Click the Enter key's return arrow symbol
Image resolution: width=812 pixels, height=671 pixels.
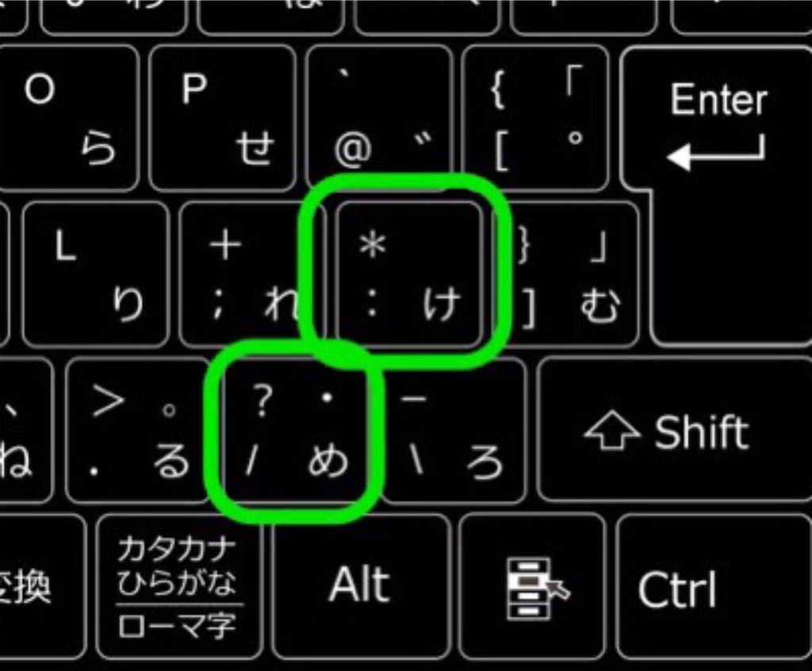point(716,152)
